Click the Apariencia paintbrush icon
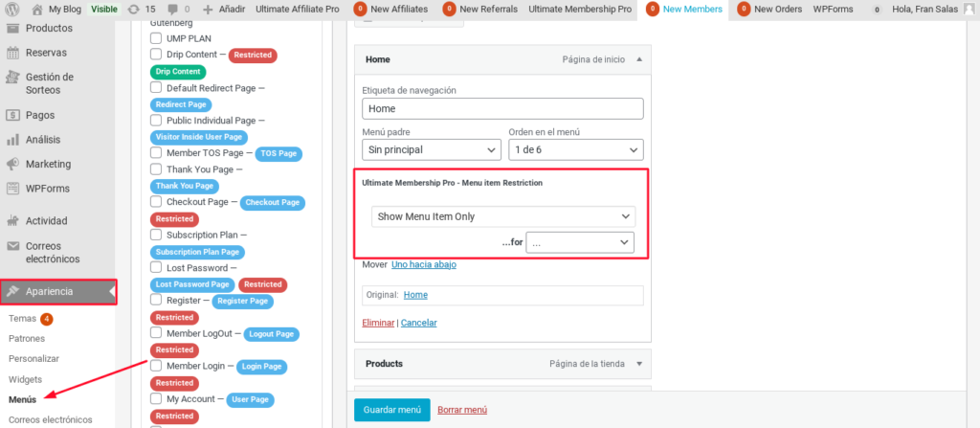The height and width of the screenshot is (428, 980). click(x=12, y=292)
